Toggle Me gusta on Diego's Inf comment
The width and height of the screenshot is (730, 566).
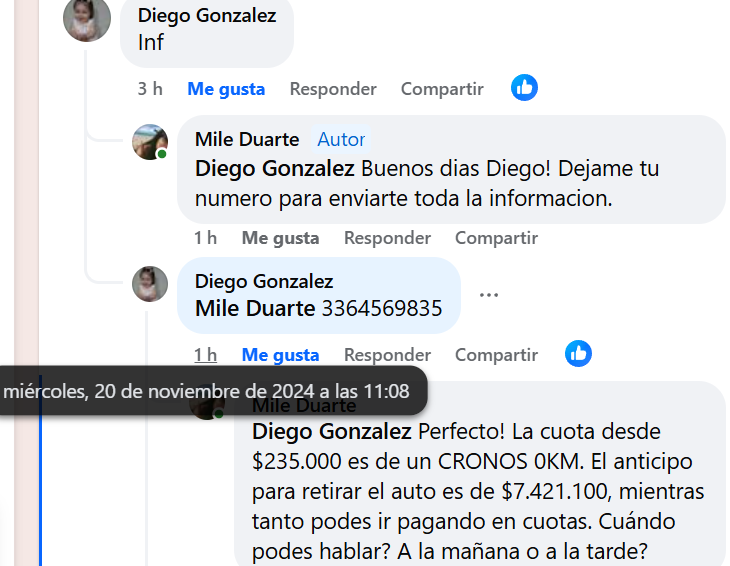[x=226, y=89]
